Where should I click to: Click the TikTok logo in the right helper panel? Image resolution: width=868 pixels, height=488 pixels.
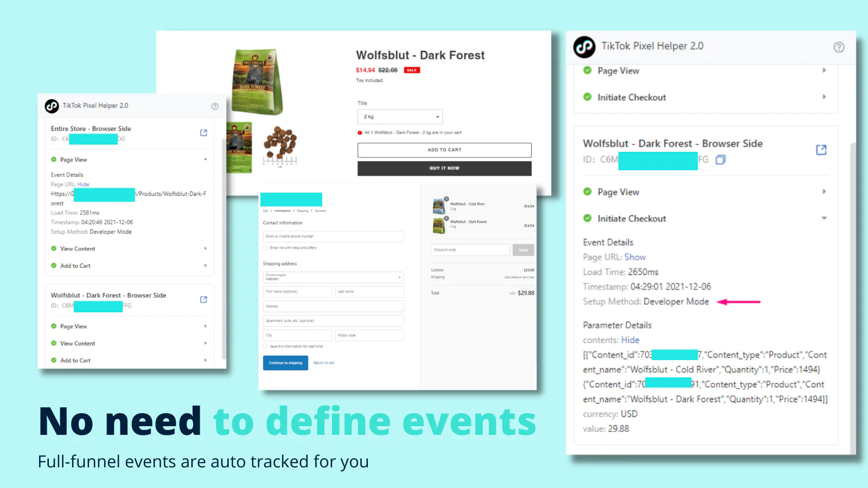pos(584,47)
